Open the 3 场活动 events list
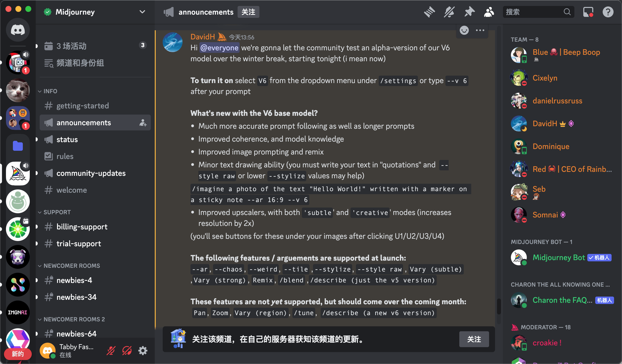This screenshot has width=622, height=364. (x=95, y=46)
